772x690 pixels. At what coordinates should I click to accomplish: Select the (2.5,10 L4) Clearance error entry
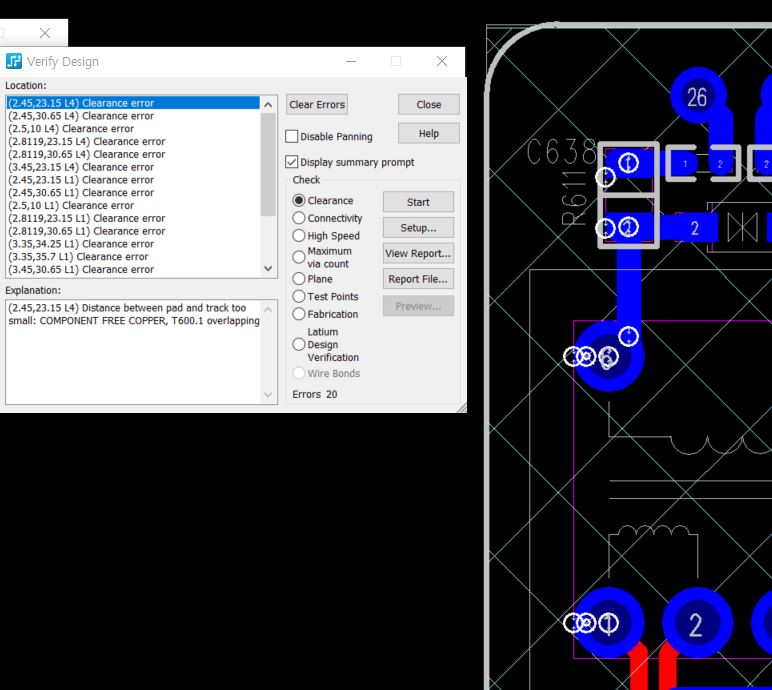coord(71,129)
